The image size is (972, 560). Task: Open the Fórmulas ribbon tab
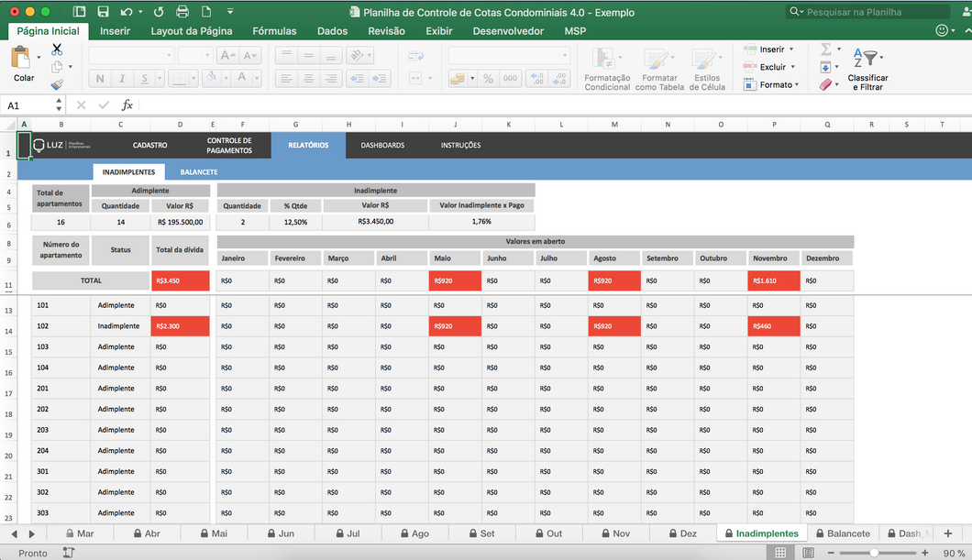pyautogui.click(x=274, y=31)
